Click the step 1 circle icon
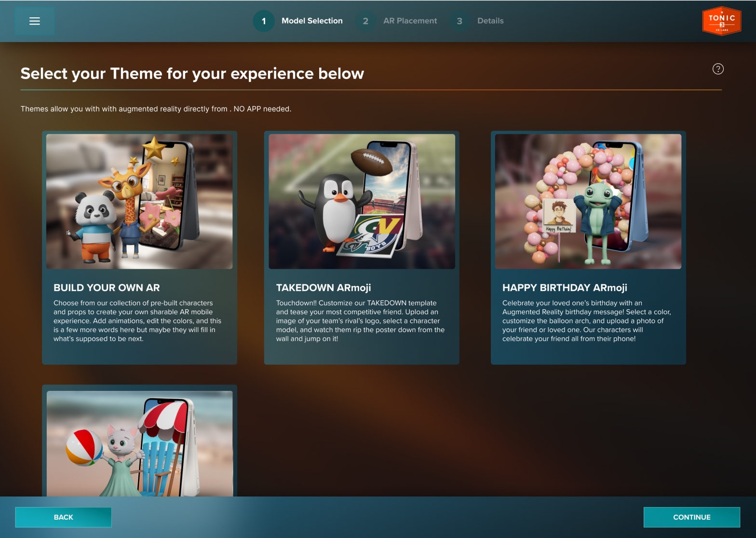Image resolution: width=756 pixels, height=538 pixels. point(264,21)
